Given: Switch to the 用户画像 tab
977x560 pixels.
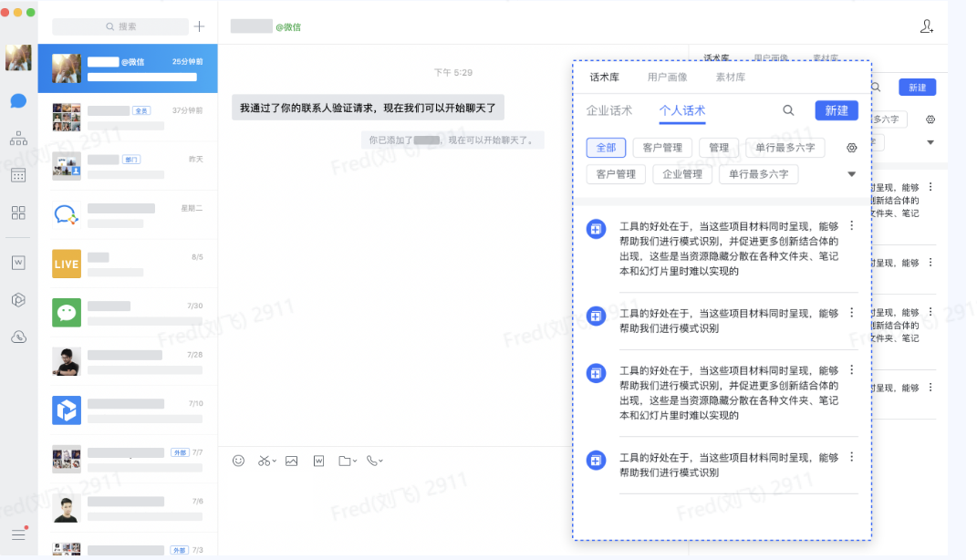Looking at the screenshot, I should click(667, 78).
